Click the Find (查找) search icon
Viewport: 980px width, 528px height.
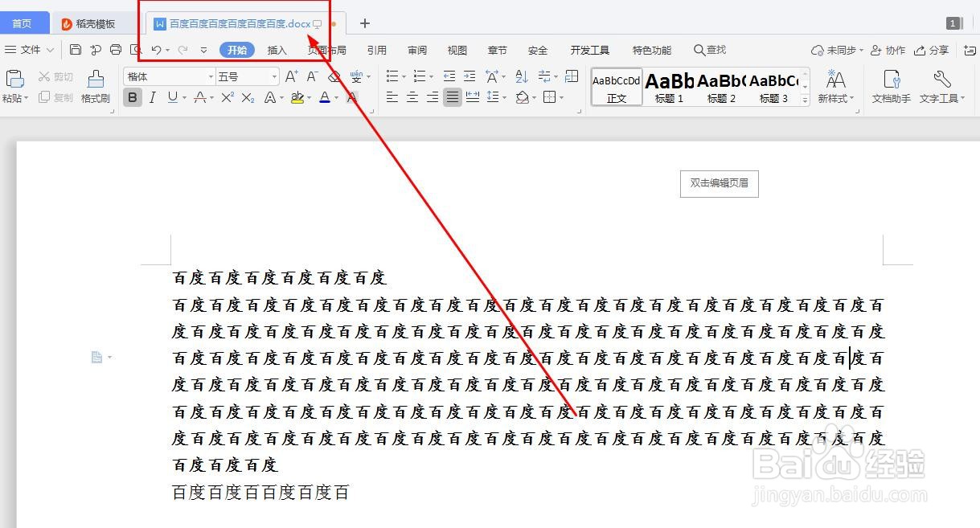click(x=710, y=50)
